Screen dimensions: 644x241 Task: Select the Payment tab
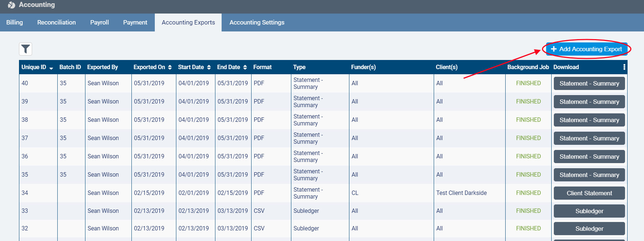click(x=135, y=22)
